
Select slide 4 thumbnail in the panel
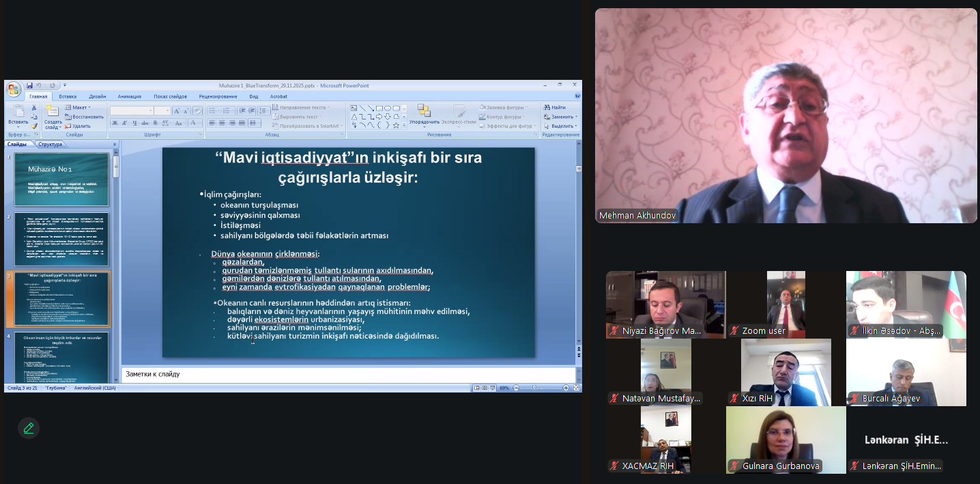(61, 357)
